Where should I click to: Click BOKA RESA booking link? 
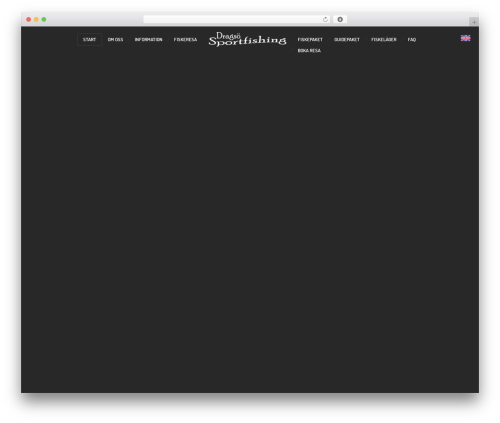(309, 51)
